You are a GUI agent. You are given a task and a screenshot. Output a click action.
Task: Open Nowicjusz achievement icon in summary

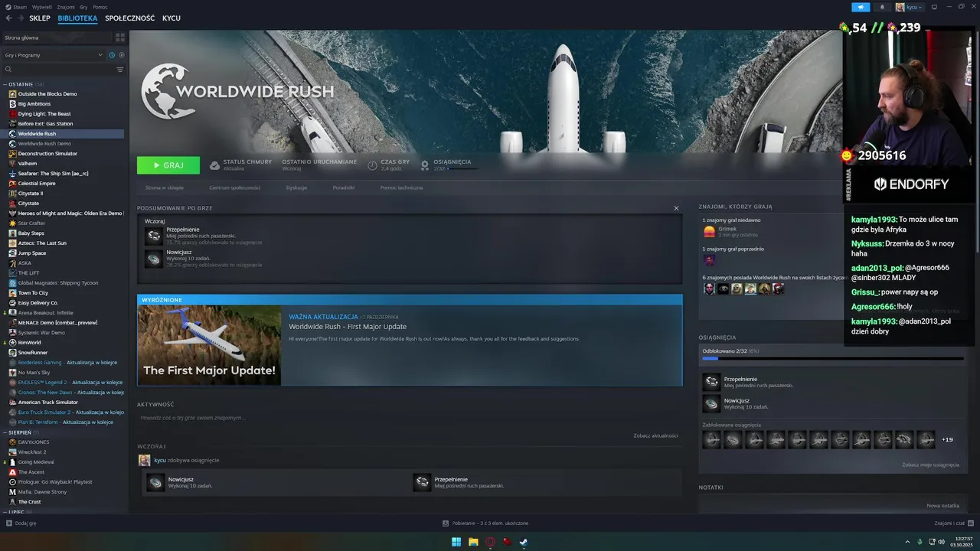154,259
